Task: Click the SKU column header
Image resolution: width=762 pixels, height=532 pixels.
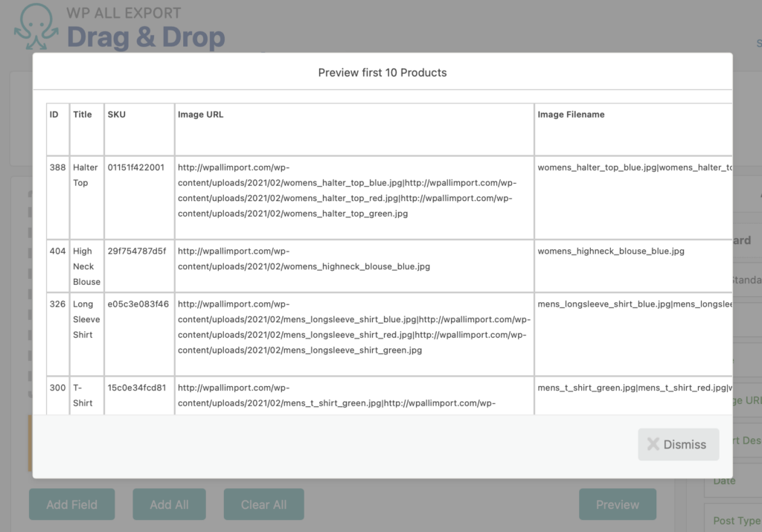Action: click(x=116, y=114)
